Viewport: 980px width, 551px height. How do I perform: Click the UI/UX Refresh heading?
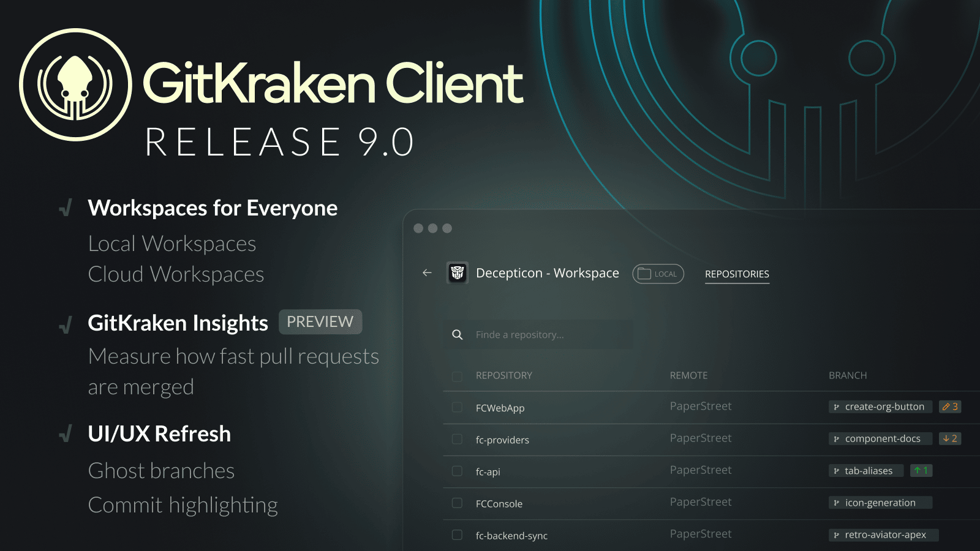click(159, 433)
